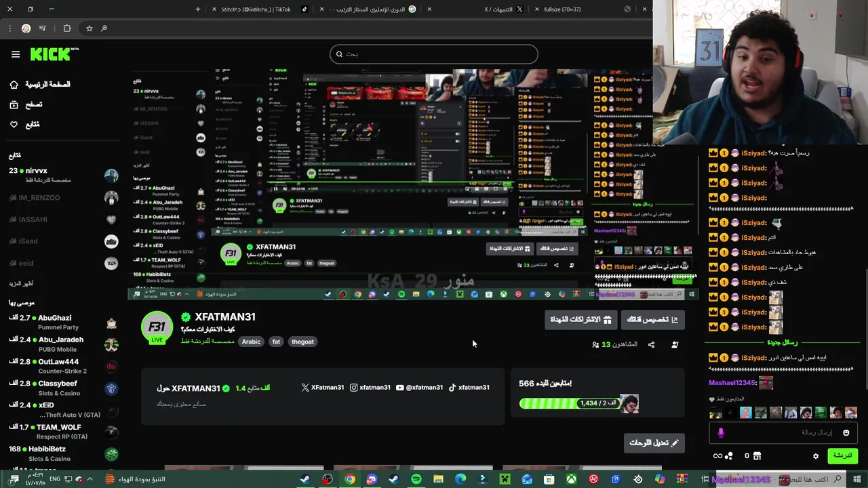Open eeid channel in sidebar

coord(63,263)
